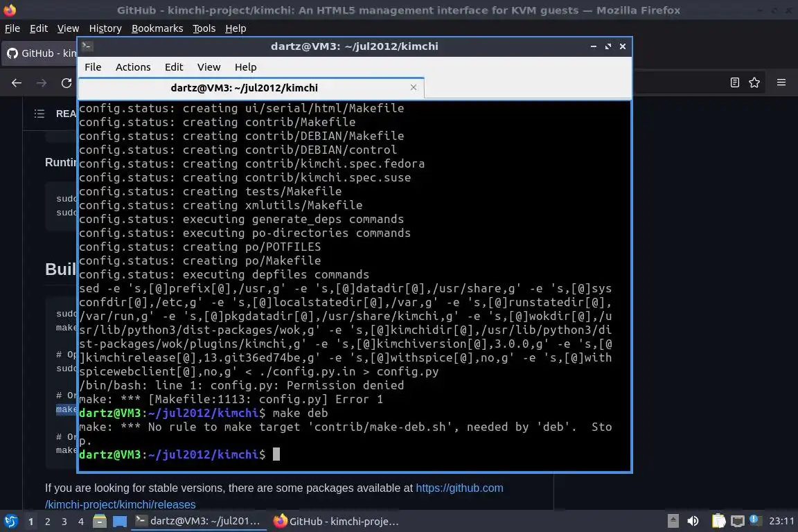Screen dimensions: 798x532
Task: Open the Firefox File menu
Action: pos(12,28)
